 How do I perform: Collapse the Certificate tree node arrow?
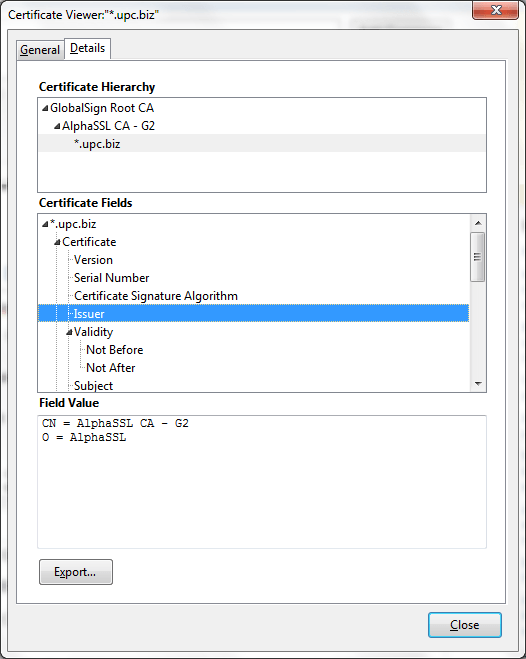click(x=57, y=243)
